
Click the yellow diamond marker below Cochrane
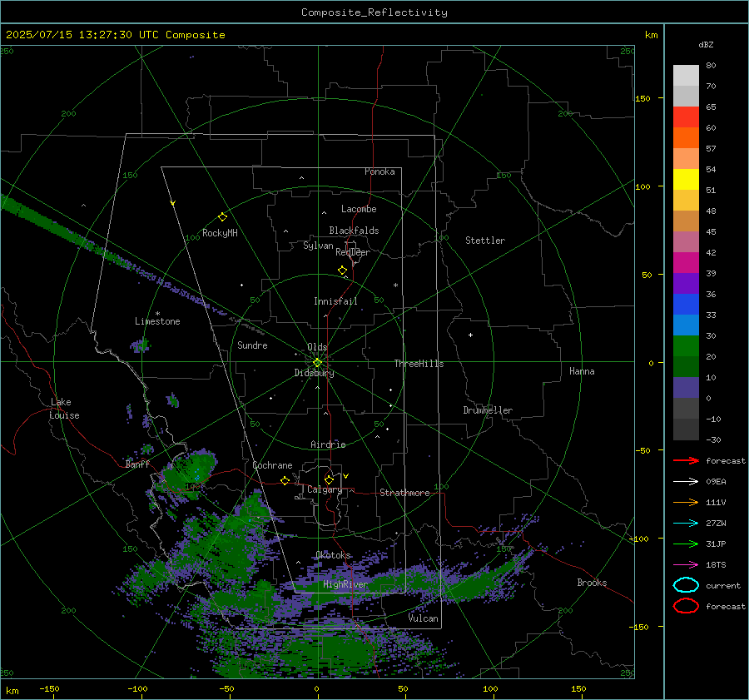pos(285,481)
